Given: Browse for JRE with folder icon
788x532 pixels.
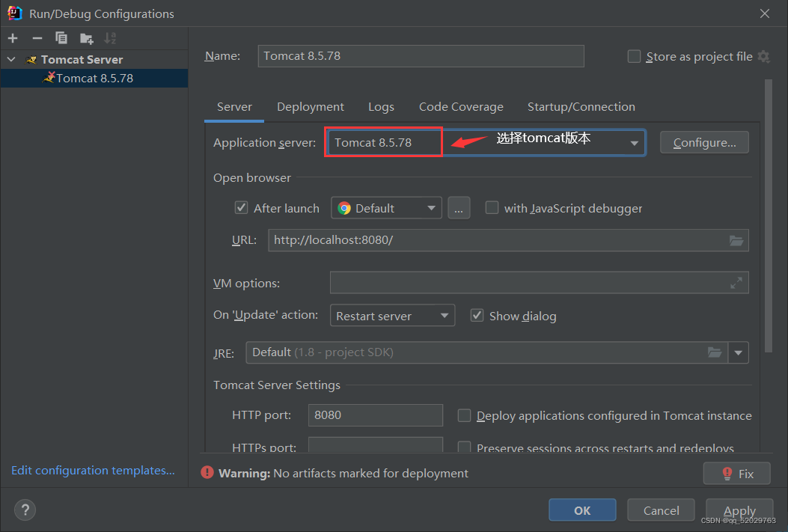Looking at the screenshot, I should click(715, 352).
